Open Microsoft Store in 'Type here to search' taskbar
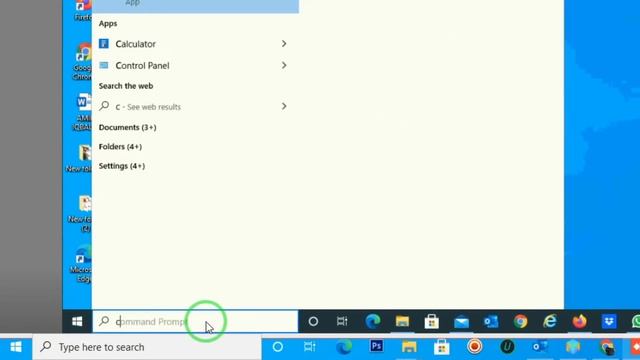The width and height of the screenshot is (640, 360). tap(442, 347)
